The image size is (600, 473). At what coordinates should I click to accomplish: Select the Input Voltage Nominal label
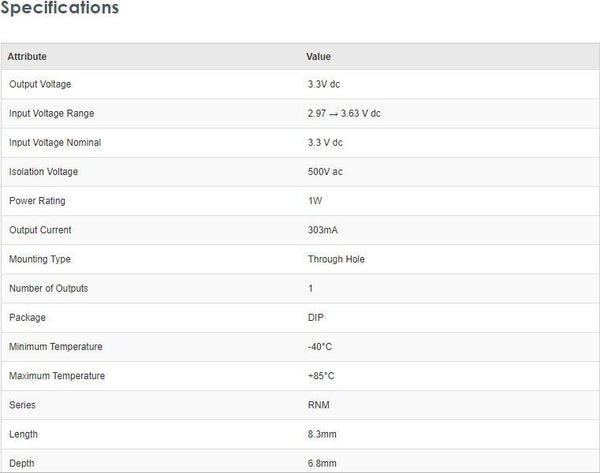click(x=55, y=143)
